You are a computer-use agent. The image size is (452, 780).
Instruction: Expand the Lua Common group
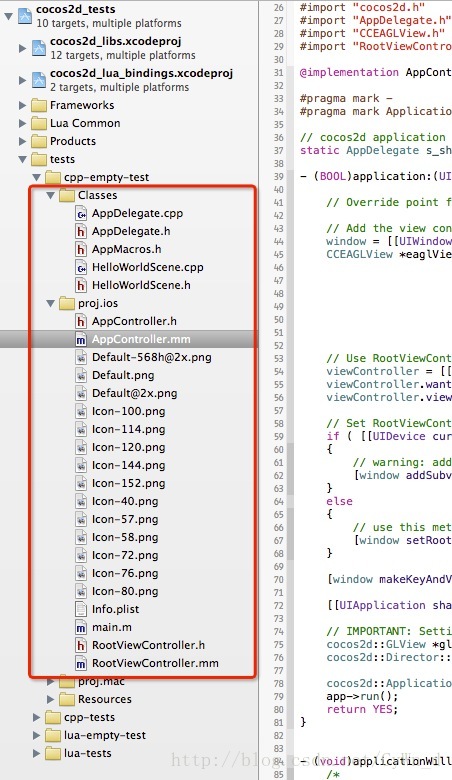coord(22,123)
